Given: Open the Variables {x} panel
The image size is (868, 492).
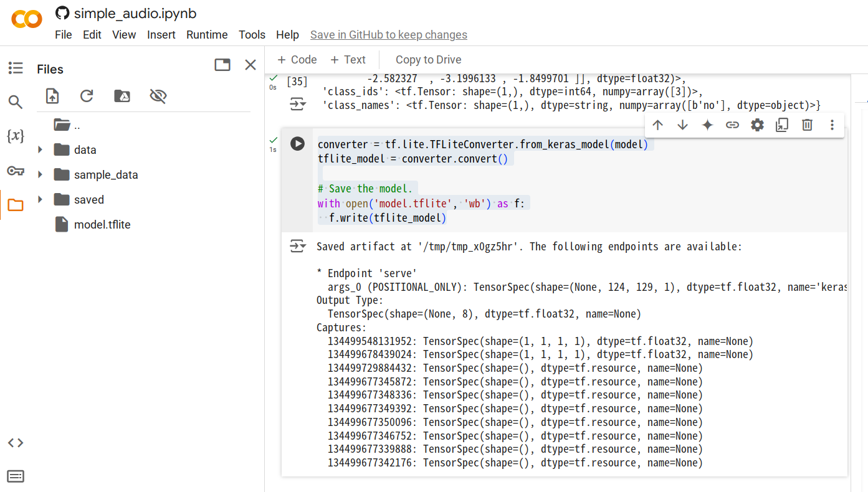Looking at the screenshot, I should coord(16,136).
